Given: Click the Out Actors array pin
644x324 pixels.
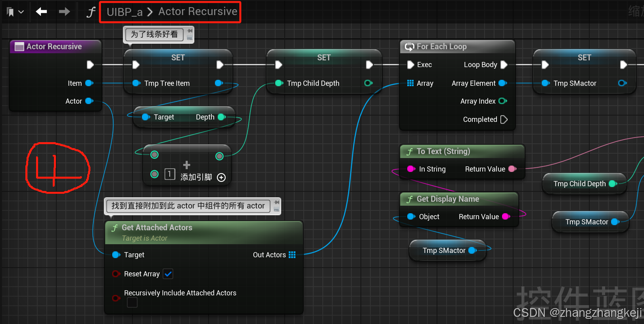Looking at the screenshot, I should tap(292, 255).
